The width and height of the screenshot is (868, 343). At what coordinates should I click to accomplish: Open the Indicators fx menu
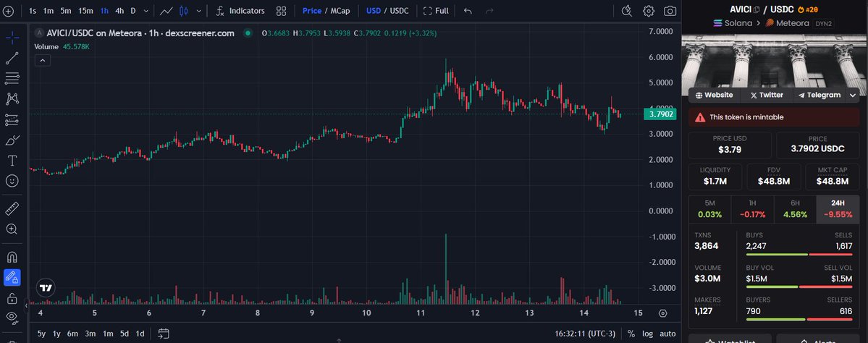click(240, 11)
